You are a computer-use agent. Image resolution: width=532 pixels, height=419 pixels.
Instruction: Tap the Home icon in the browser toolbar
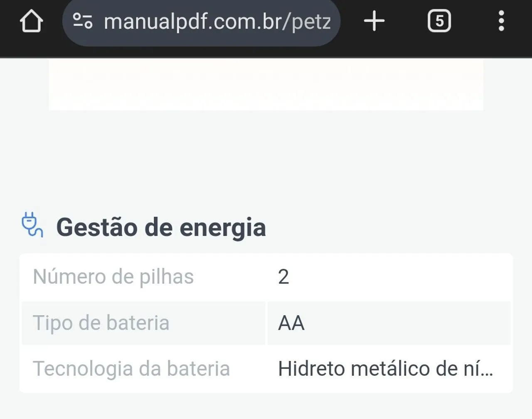[x=32, y=21]
